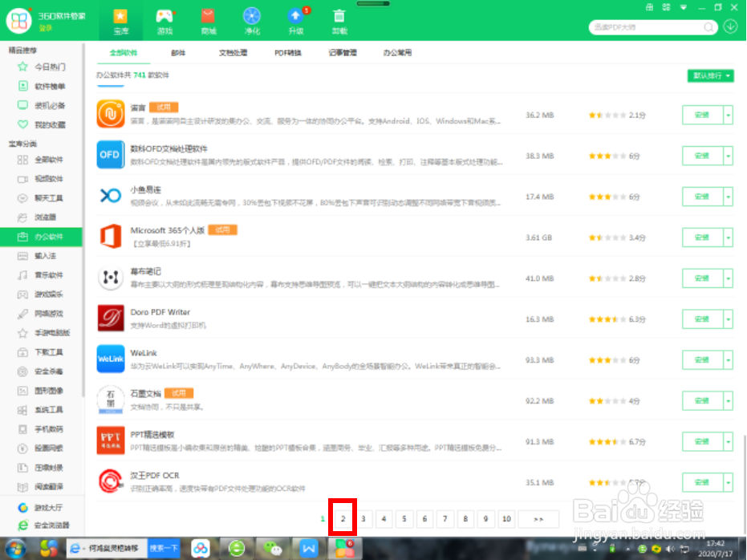Image resolution: width=747 pixels, height=560 pixels.
Task: Open the 升级 upgrade section
Action: 295,22
